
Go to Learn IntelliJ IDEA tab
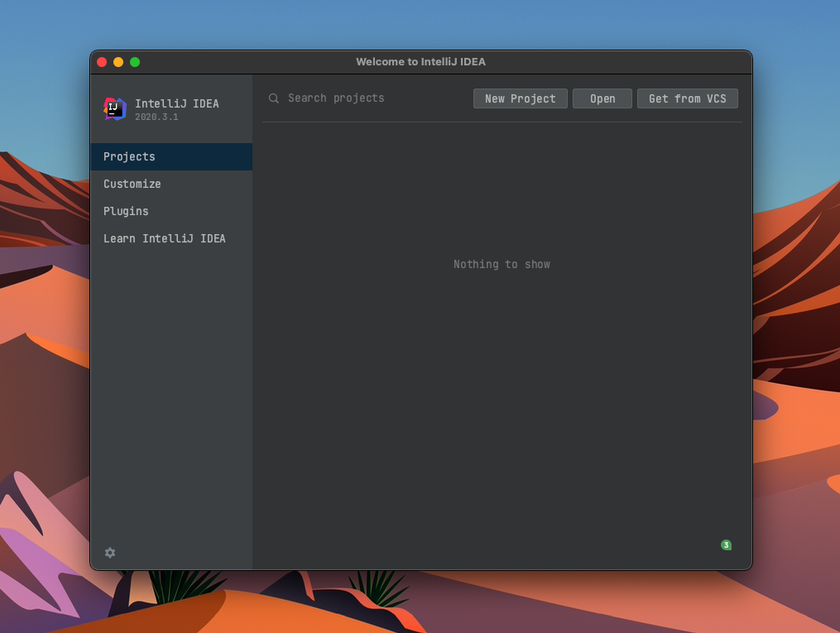(171, 238)
